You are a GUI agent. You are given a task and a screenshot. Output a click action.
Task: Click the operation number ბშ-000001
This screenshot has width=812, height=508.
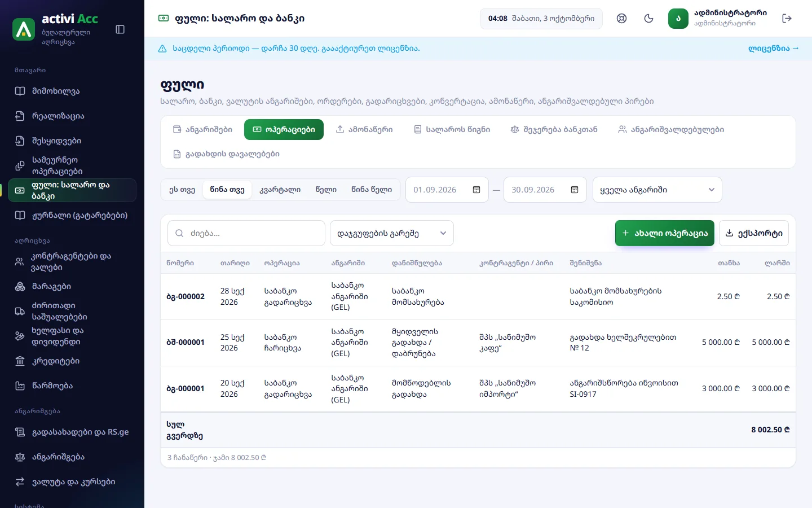(x=186, y=343)
